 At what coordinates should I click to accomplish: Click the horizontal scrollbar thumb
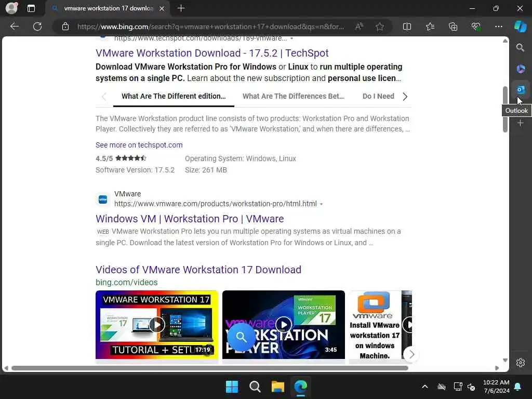tap(210, 368)
